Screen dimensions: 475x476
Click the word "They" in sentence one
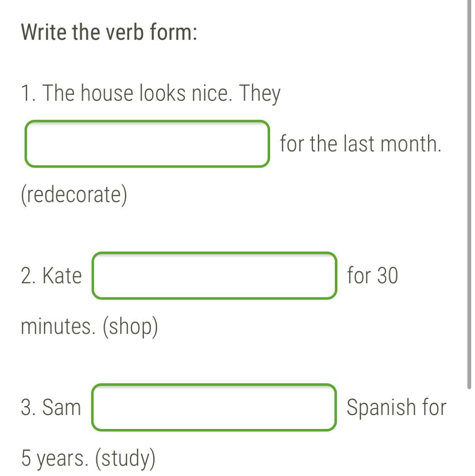pos(260,94)
